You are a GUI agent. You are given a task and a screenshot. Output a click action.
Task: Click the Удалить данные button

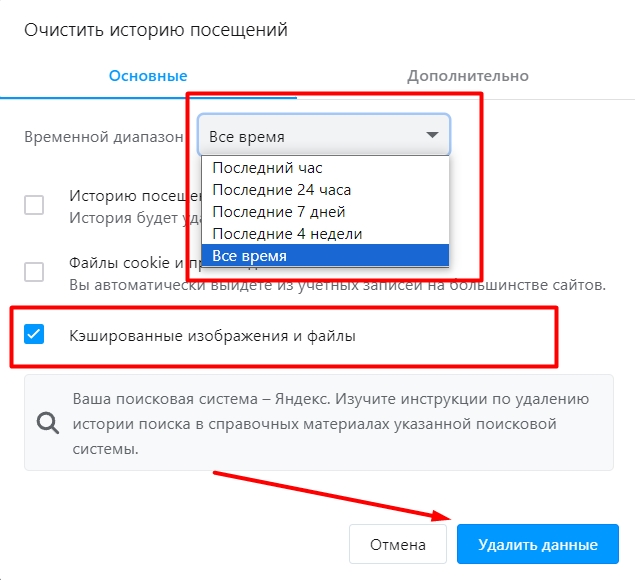(537, 545)
